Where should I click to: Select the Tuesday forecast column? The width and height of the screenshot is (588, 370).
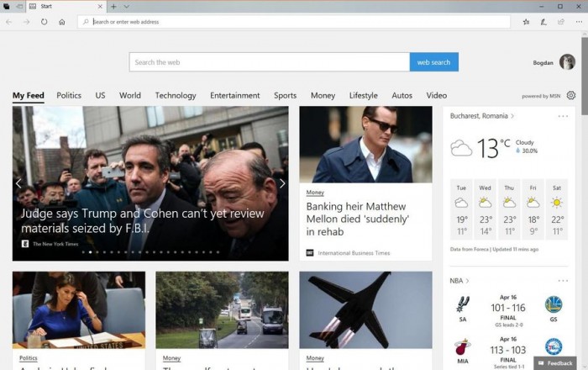click(x=461, y=209)
